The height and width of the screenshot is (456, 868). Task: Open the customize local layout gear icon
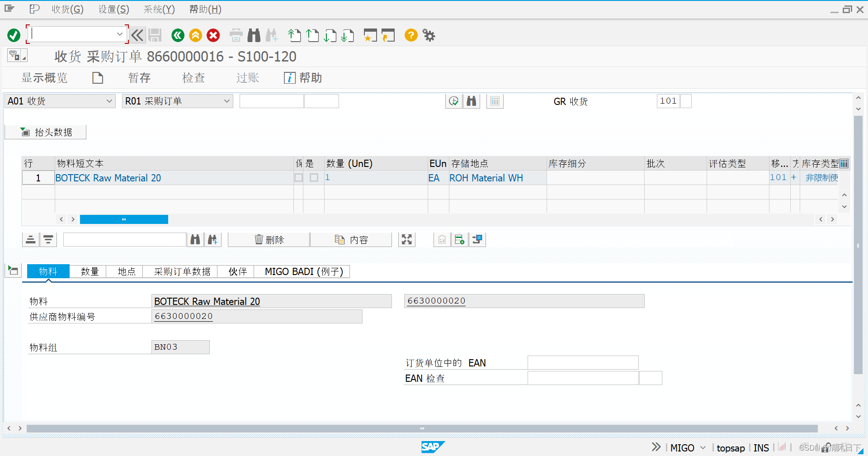pos(428,35)
